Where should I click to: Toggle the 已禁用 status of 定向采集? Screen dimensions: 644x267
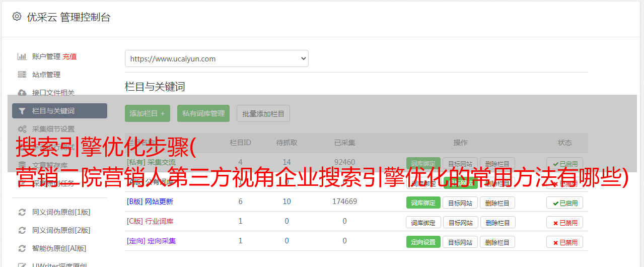point(565,242)
